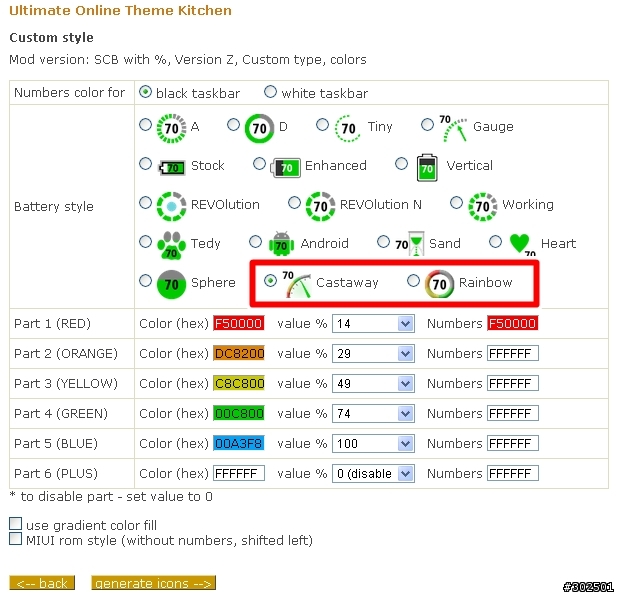Viewport: 620px width, 595px height.
Task: Click the Part 2 ORANGE Numbers field
Action: [513, 353]
